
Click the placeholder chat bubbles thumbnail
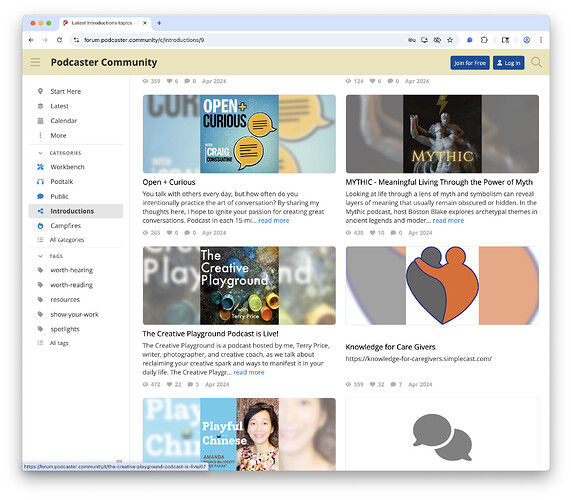442,434
